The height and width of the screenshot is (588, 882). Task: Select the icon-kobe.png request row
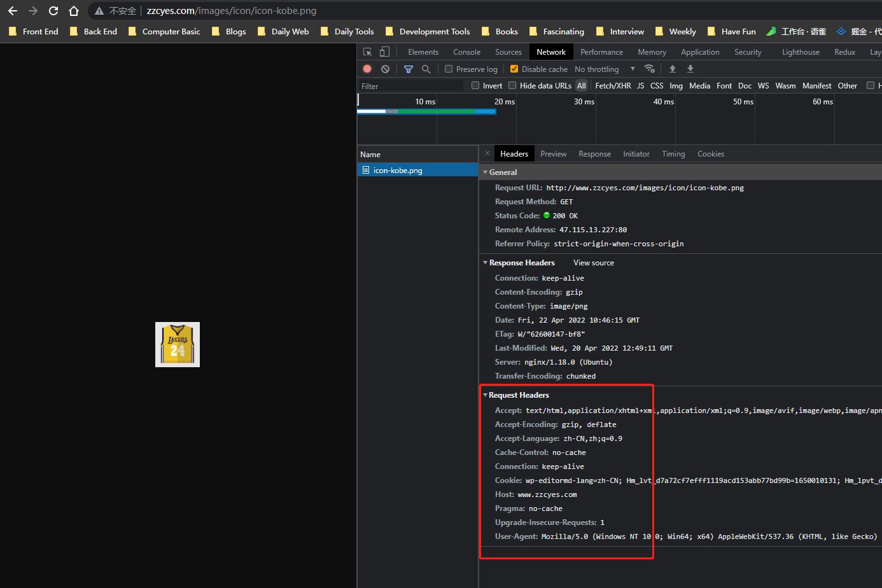417,170
